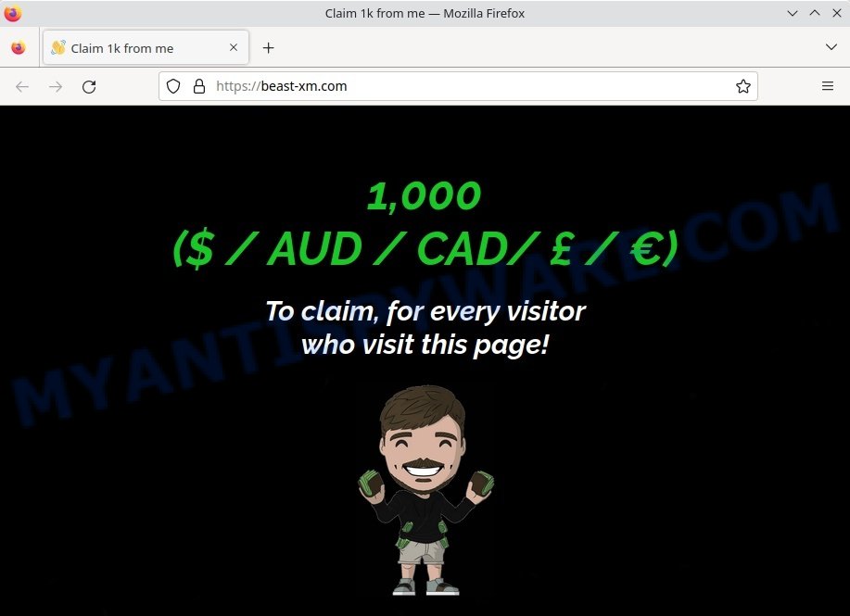Click the green '1,000' text
850x616 pixels.
pyautogui.click(x=424, y=196)
